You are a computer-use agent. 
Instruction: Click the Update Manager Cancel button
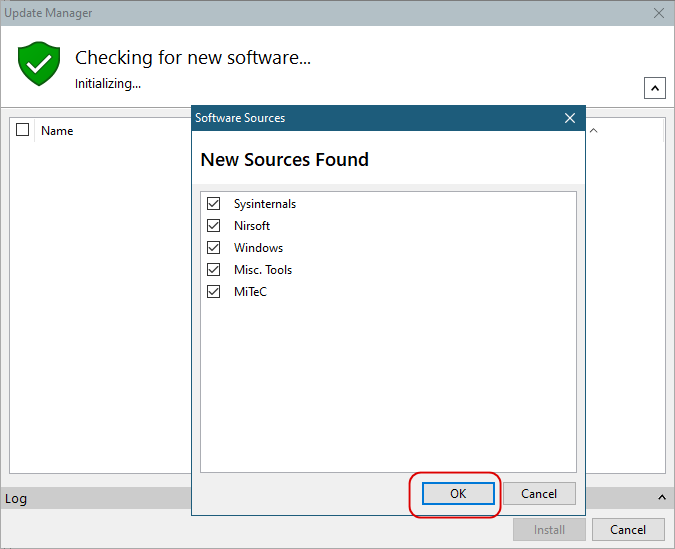pyautogui.click(x=628, y=530)
